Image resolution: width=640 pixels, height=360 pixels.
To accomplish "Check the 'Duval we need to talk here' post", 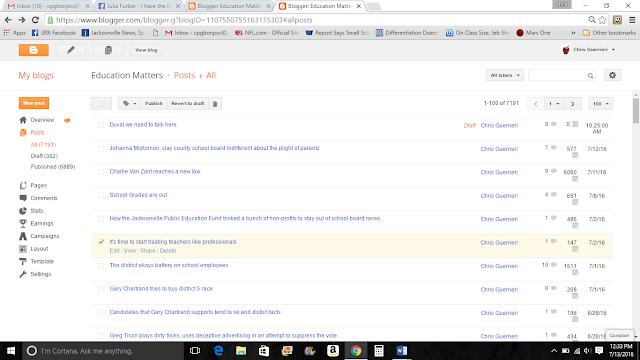I will click(x=101, y=125).
